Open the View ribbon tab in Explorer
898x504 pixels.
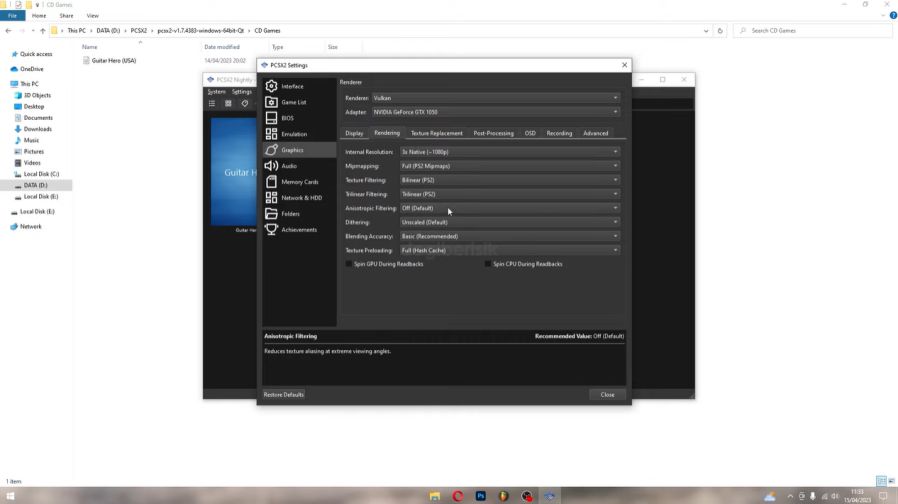click(x=92, y=15)
